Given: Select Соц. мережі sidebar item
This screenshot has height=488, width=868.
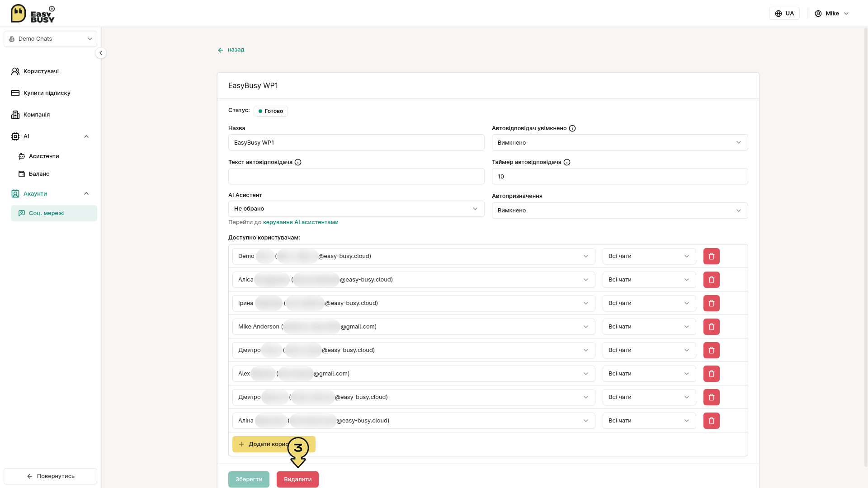Looking at the screenshot, I should point(54,213).
